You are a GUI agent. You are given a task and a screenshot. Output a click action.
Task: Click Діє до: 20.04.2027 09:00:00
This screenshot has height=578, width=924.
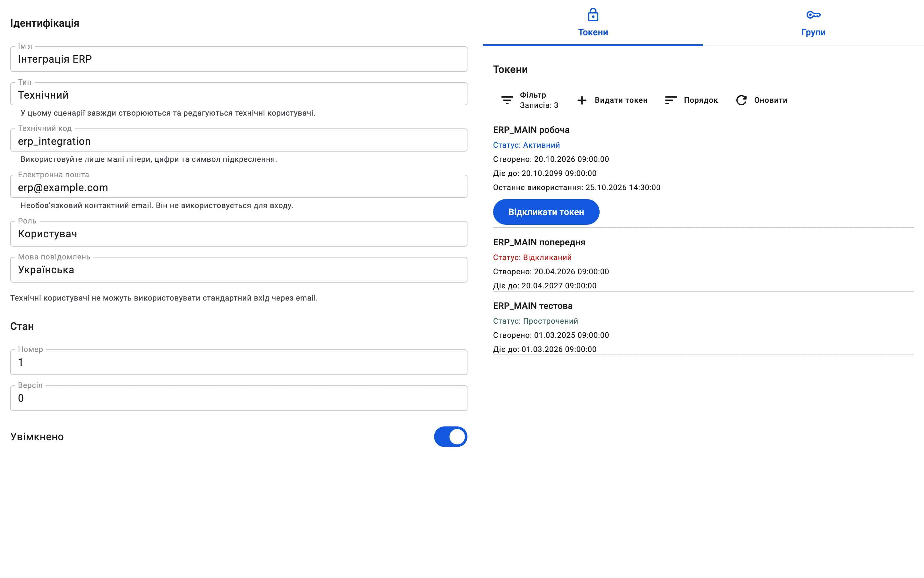click(x=544, y=286)
